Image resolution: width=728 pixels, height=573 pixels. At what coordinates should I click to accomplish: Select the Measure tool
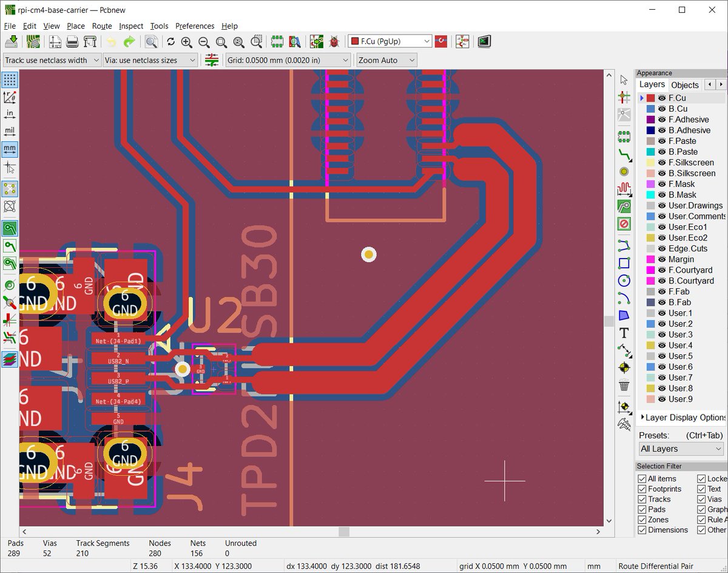tap(625, 423)
